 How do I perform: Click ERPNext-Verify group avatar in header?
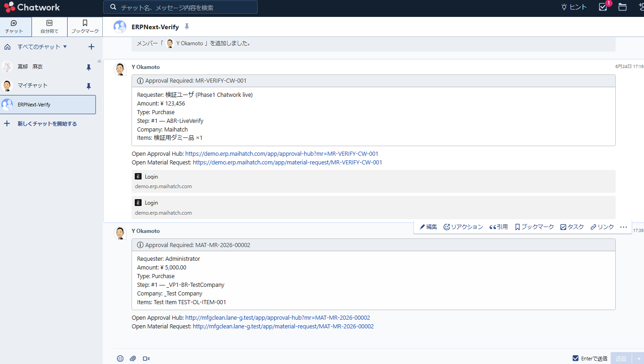(x=120, y=27)
